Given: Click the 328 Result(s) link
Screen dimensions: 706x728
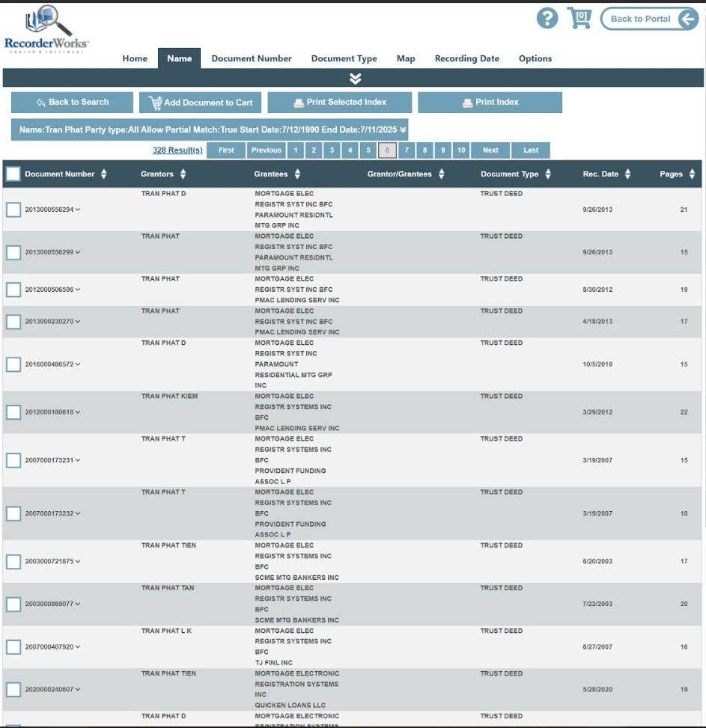Looking at the screenshot, I should pyautogui.click(x=177, y=150).
